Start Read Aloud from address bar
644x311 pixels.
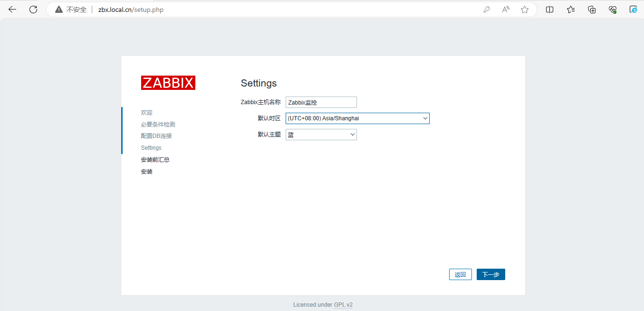[506, 10]
